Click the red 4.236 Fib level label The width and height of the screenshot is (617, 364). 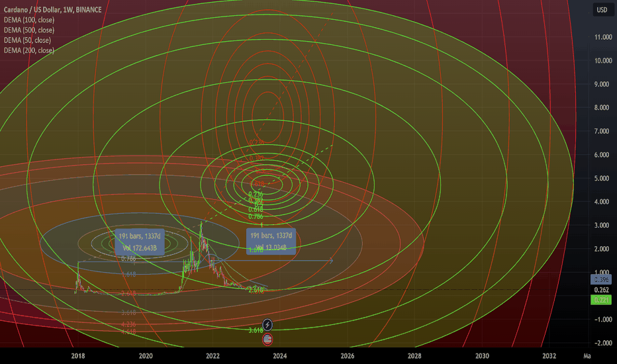(x=128, y=325)
